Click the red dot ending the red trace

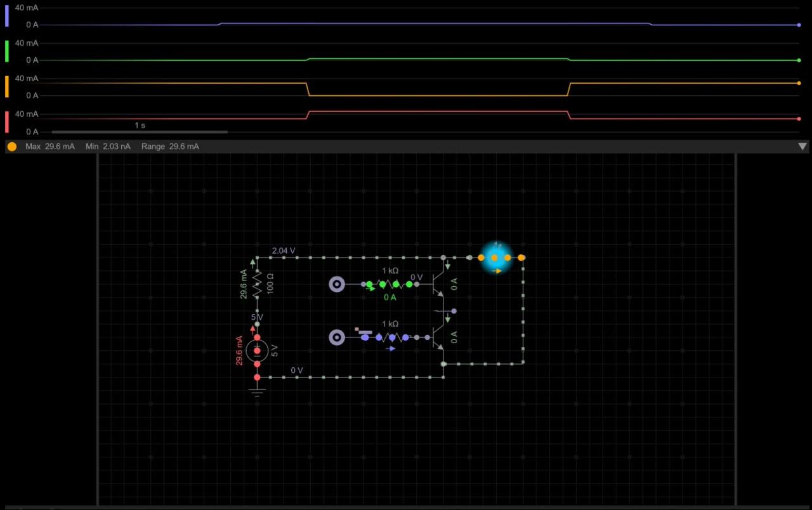point(799,119)
